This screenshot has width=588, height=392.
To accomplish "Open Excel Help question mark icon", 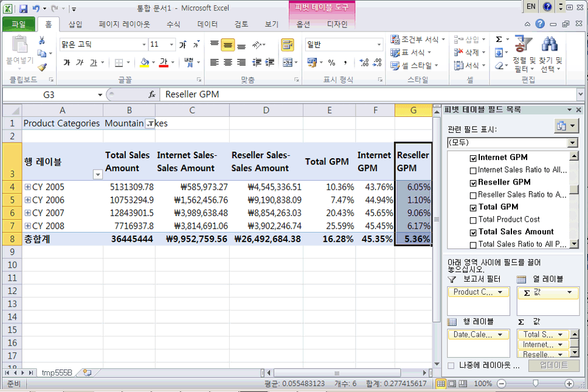I will click(539, 24).
